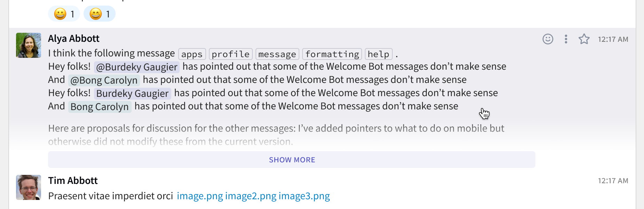Open the image.png attachment link

[199, 196]
